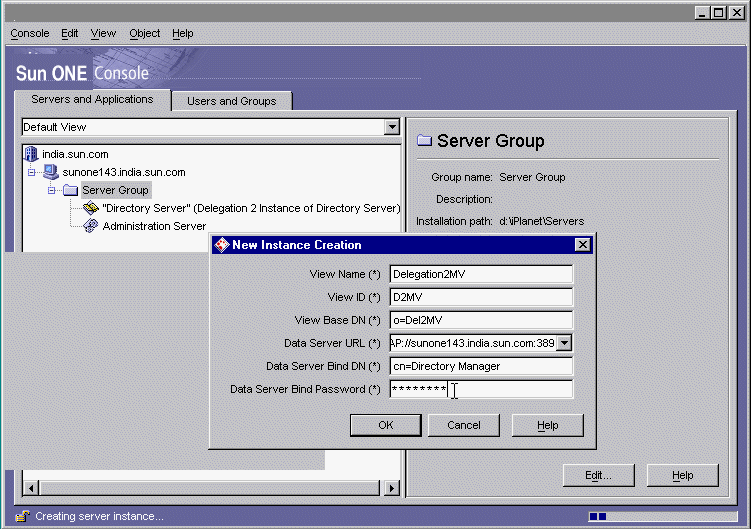Confirm dialog with OK button
The height and width of the screenshot is (529, 751).
point(386,426)
